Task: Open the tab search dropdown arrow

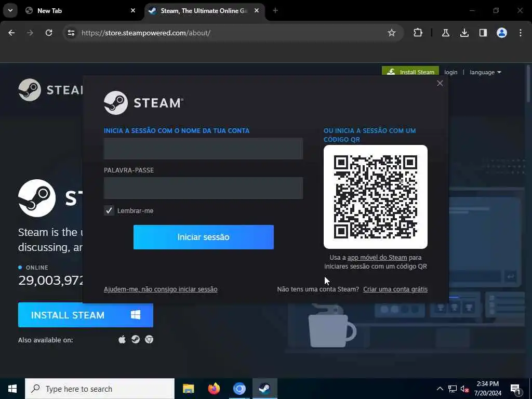Action: pyautogui.click(x=10, y=10)
